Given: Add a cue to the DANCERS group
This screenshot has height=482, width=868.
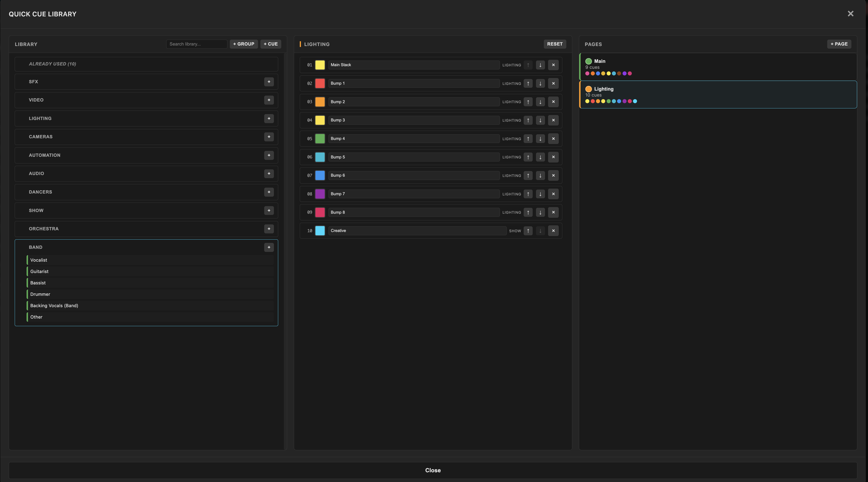Looking at the screenshot, I should [x=269, y=192].
